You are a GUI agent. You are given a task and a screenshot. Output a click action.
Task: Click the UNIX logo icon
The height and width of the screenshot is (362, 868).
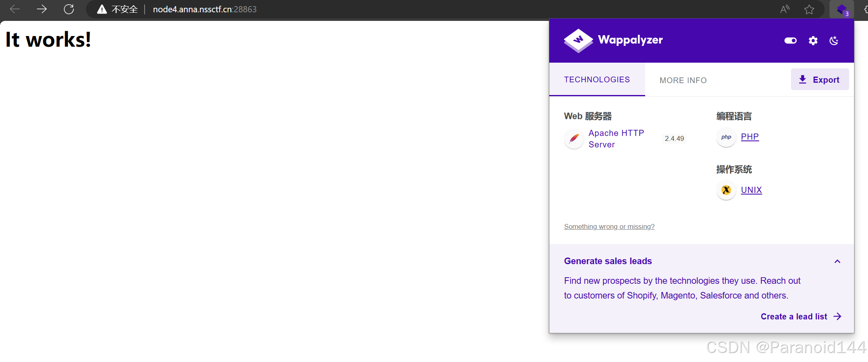(726, 190)
